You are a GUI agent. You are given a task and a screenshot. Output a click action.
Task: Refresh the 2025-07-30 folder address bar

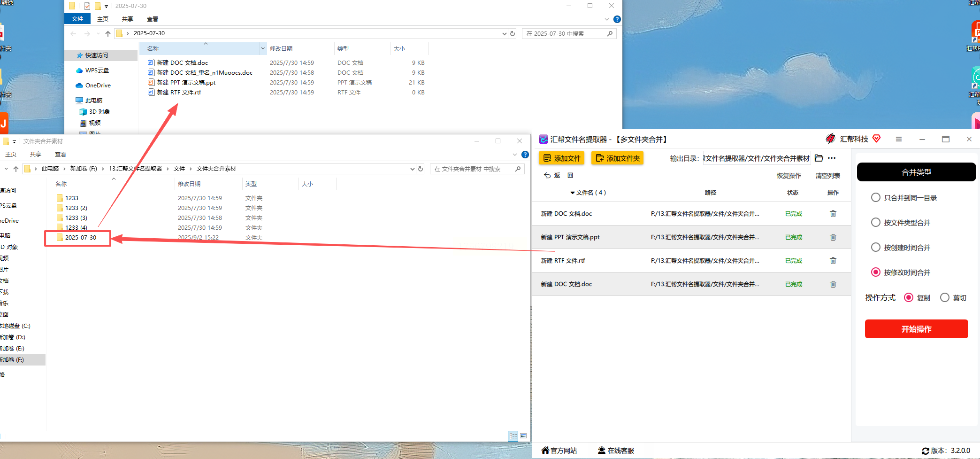[x=513, y=33]
